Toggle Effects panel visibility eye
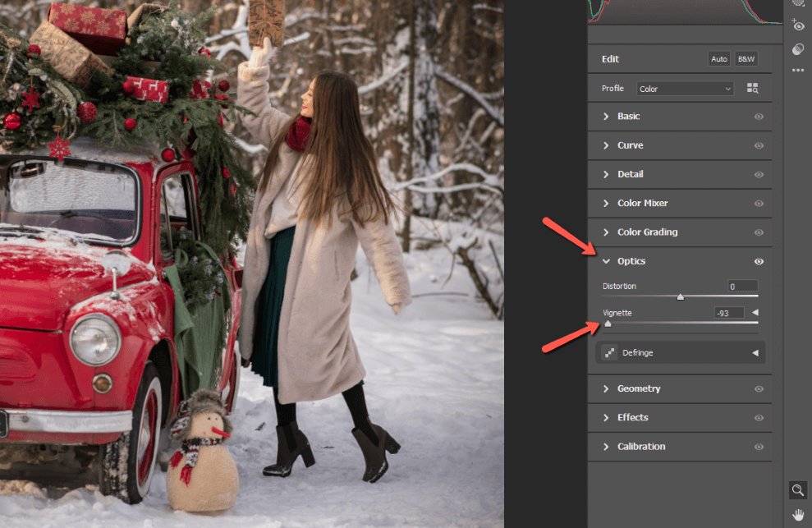812x528 pixels. pos(759,418)
